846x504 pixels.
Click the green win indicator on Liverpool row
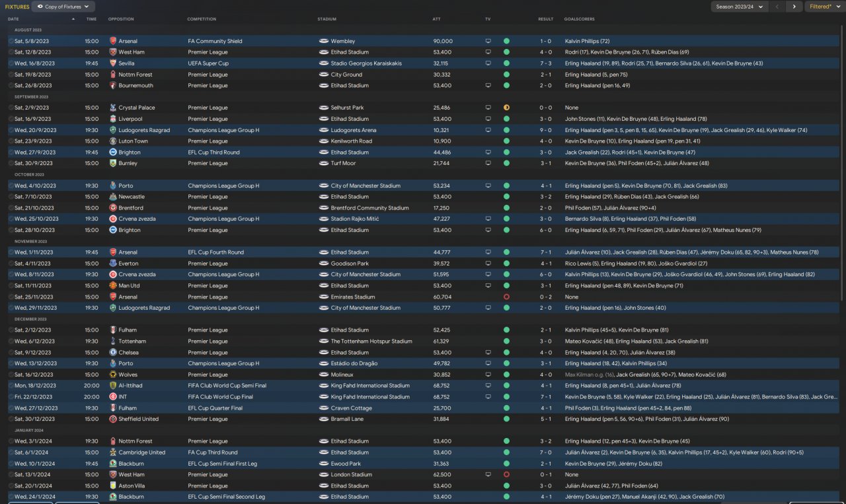coord(506,119)
